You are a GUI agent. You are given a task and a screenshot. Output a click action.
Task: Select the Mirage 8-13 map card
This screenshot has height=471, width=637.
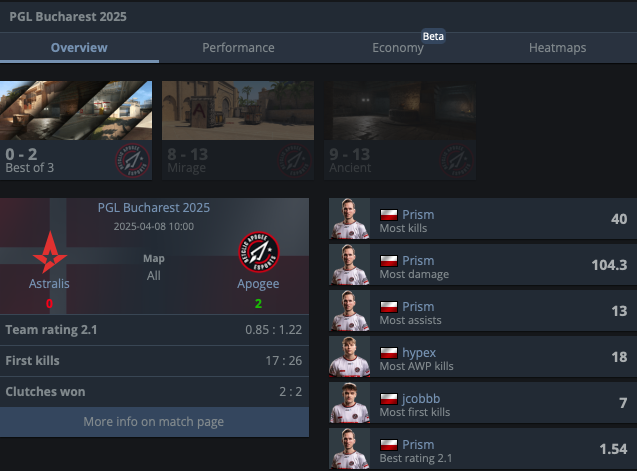click(238, 130)
